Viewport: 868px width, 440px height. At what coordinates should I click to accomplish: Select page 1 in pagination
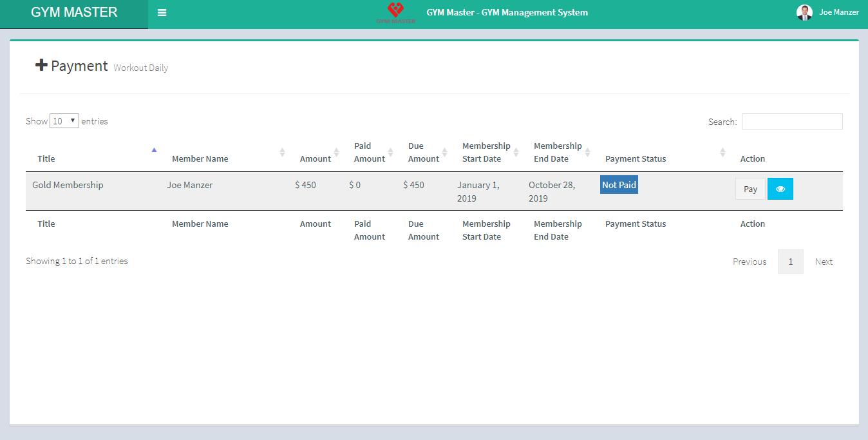(790, 262)
